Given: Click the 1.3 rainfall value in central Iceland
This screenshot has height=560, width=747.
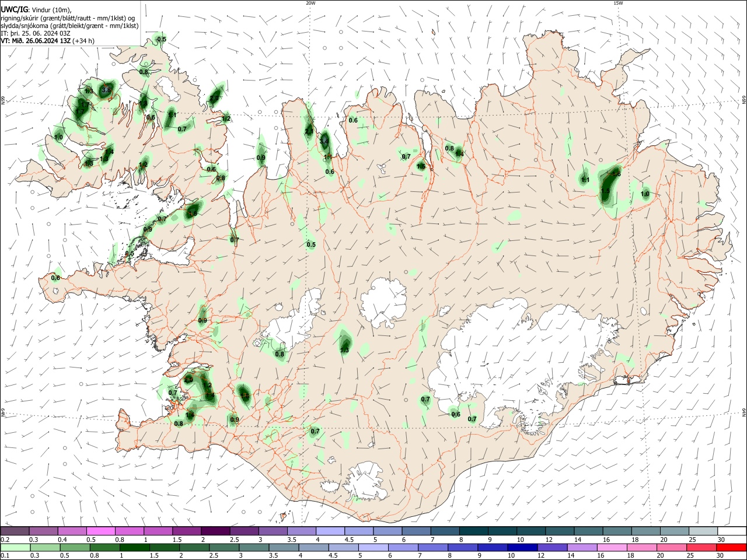Looking at the screenshot, I should tap(344, 350).
